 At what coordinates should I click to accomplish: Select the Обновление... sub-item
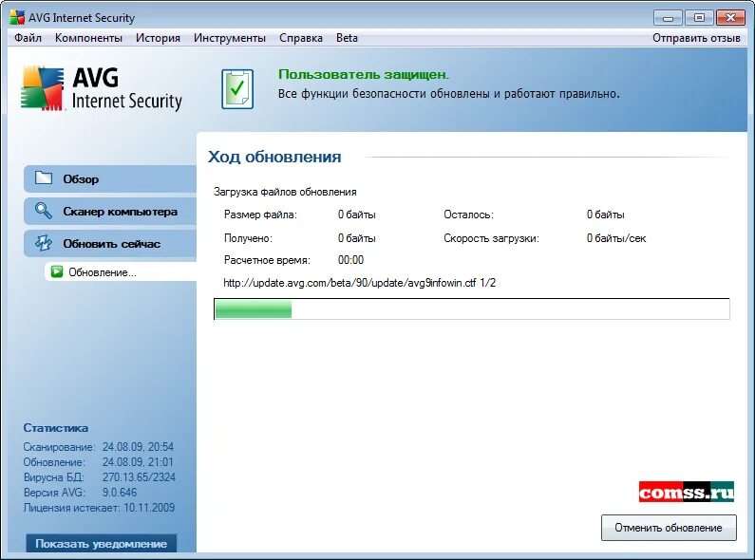coord(121,272)
